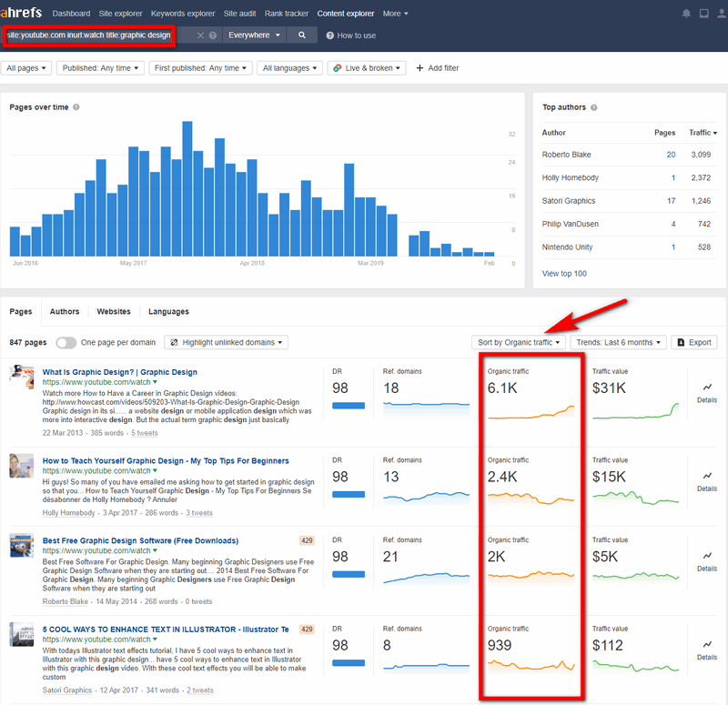Click the Export button
This screenshot has width=728, height=705.
tap(694, 343)
